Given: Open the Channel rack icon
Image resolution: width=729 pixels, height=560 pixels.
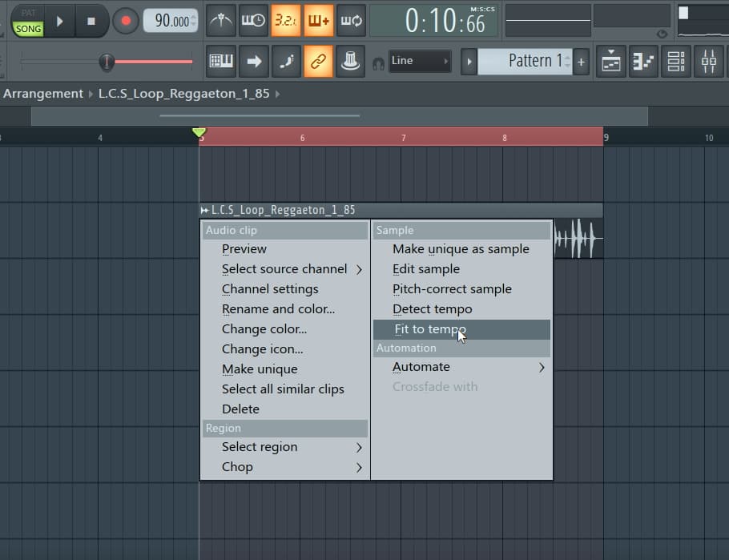Looking at the screenshot, I should coord(676,62).
